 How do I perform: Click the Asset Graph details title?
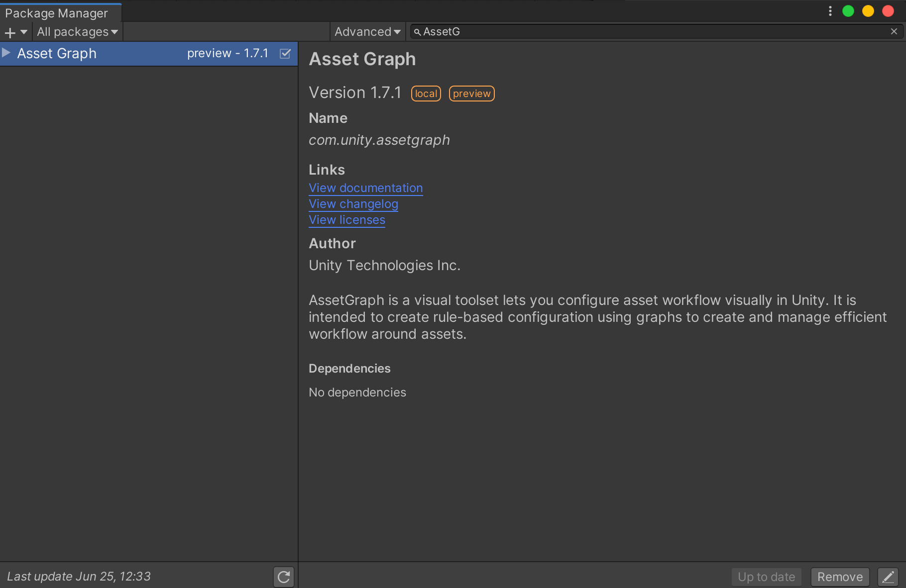click(362, 59)
